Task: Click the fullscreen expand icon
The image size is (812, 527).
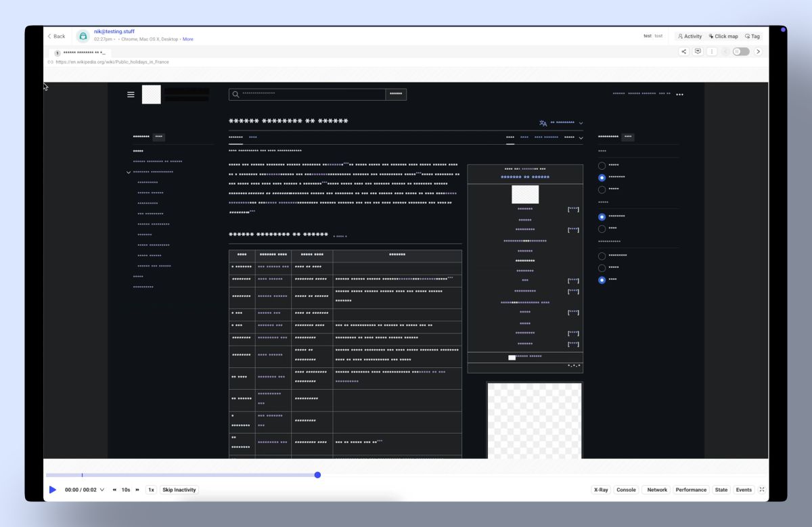Action: 762,490
